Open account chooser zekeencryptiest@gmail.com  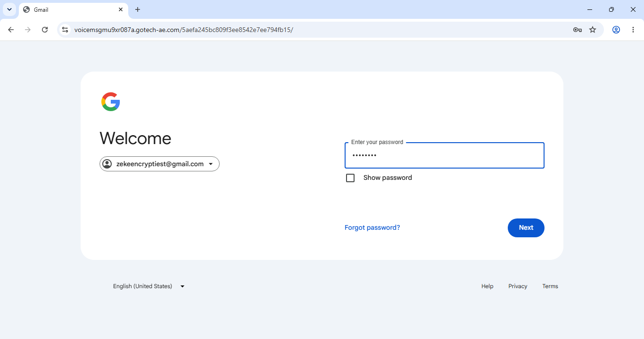tap(159, 164)
